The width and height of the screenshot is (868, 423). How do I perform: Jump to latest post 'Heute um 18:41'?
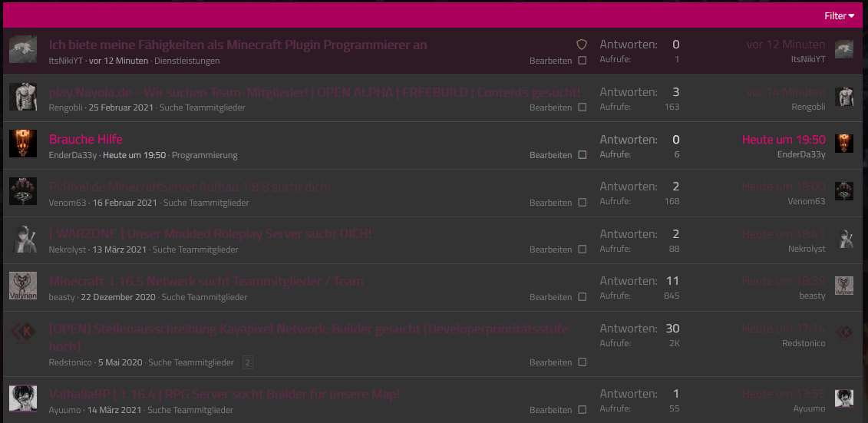(784, 233)
